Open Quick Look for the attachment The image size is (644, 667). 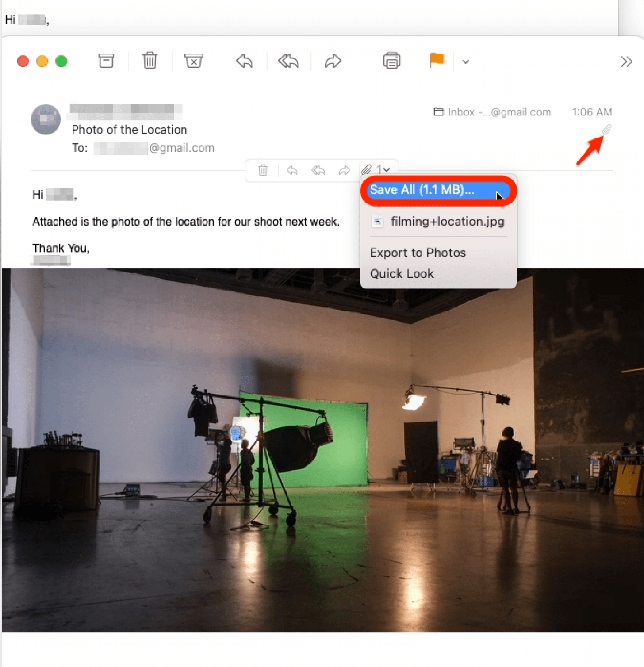tap(402, 274)
